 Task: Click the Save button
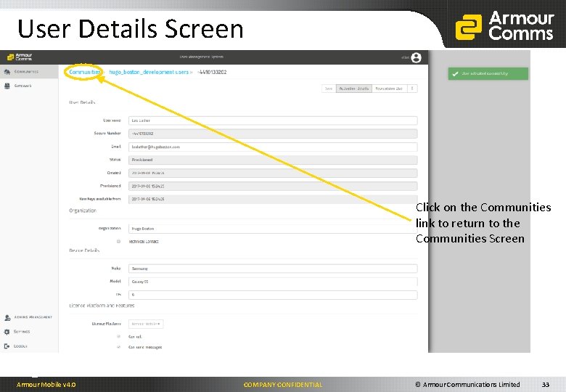click(329, 89)
